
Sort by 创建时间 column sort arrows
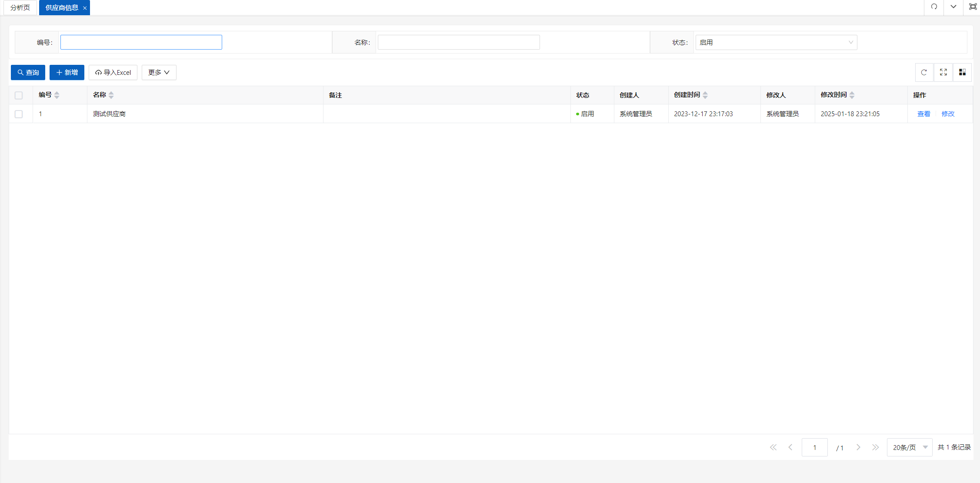pyautogui.click(x=705, y=95)
